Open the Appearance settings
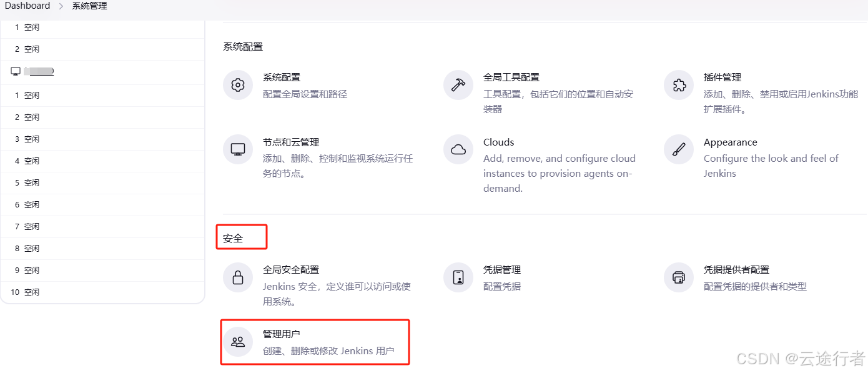 point(731,142)
